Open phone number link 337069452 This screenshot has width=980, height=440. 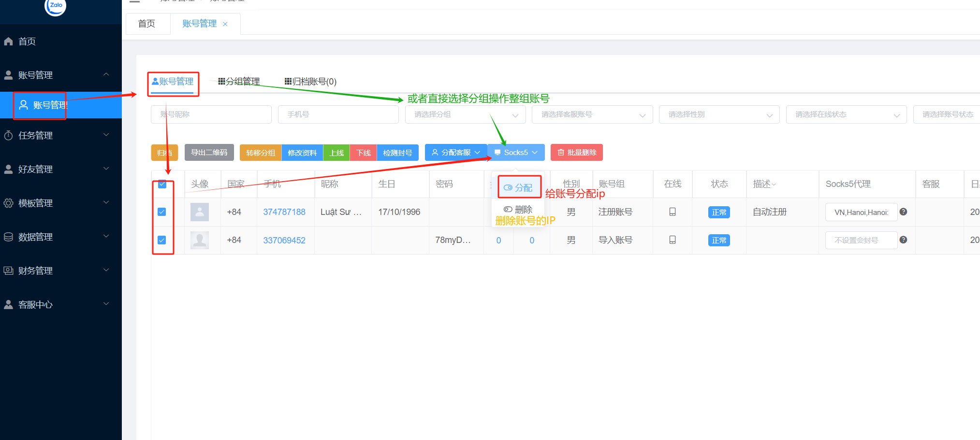click(284, 241)
